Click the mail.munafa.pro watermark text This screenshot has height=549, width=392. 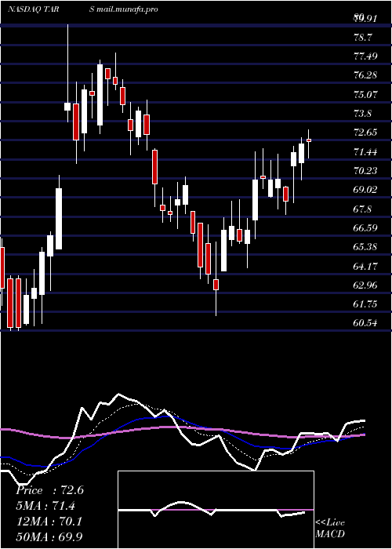tap(127, 9)
